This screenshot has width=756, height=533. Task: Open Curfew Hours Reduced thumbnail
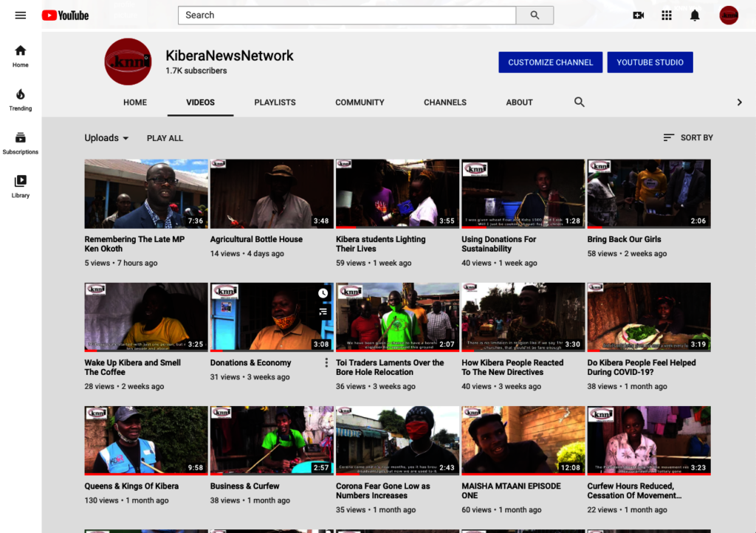(x=649, y=441)
